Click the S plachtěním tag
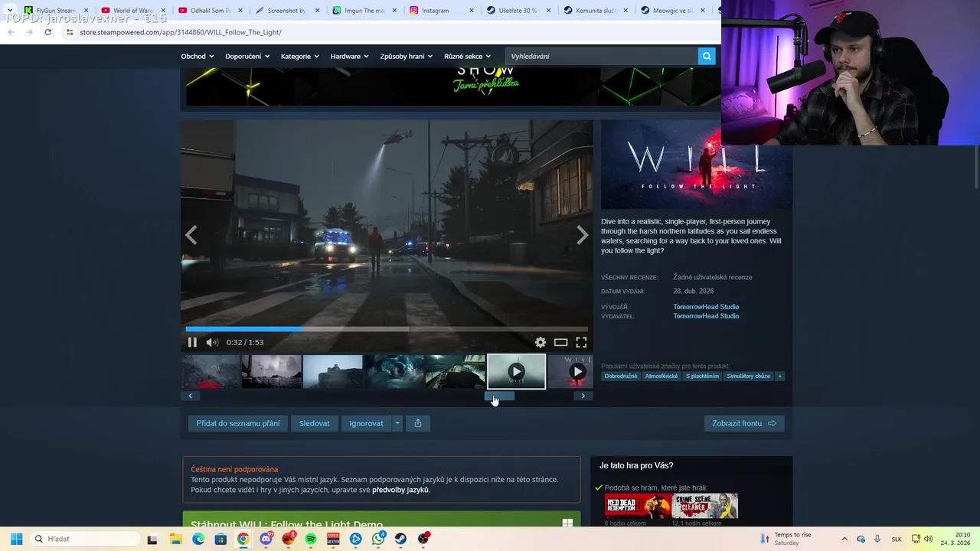 point(702,376)
